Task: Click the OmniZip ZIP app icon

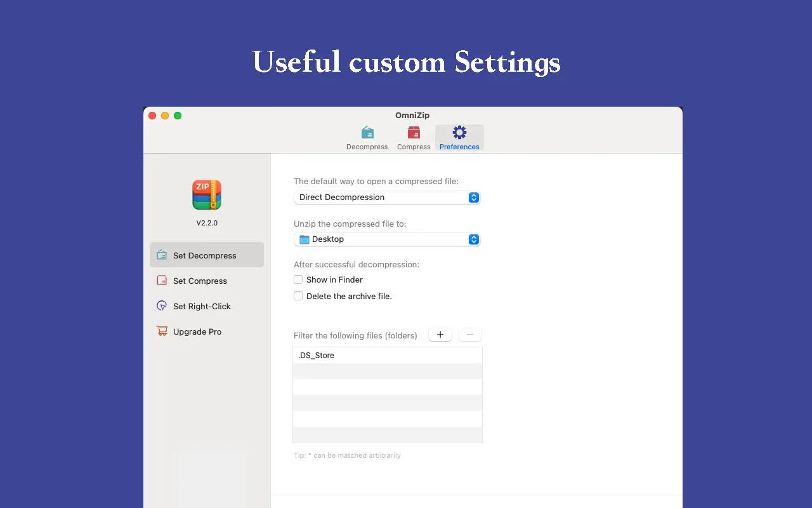Action: pos(207,195)
